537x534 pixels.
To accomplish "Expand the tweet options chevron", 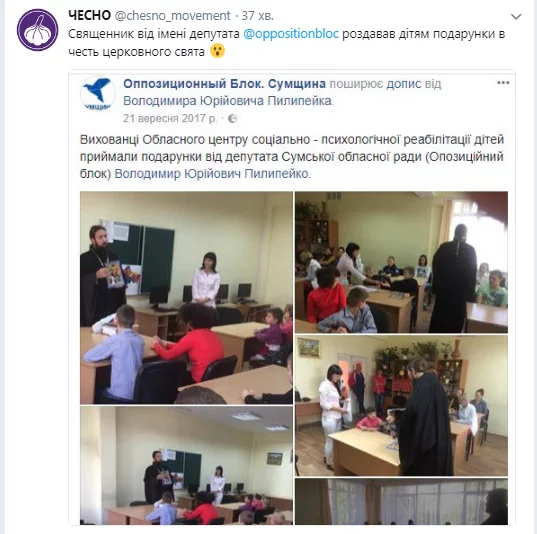I will coord(516,16).
